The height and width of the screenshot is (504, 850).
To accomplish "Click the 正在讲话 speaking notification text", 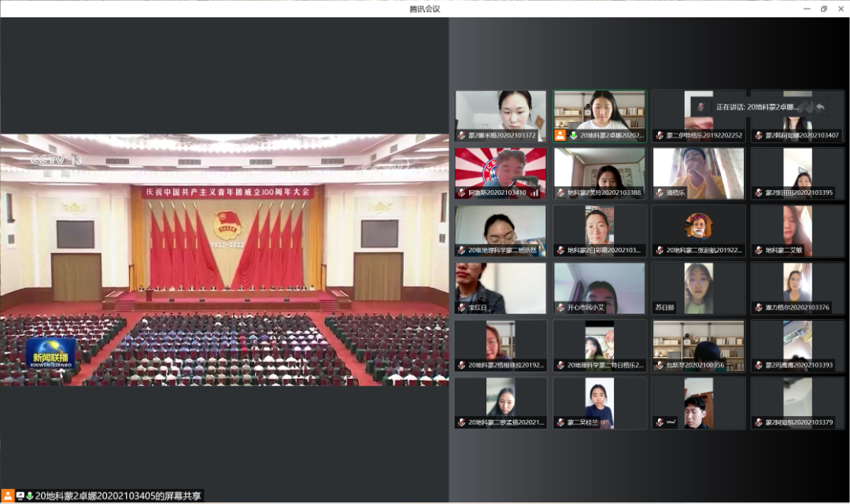I will [756, 107].
